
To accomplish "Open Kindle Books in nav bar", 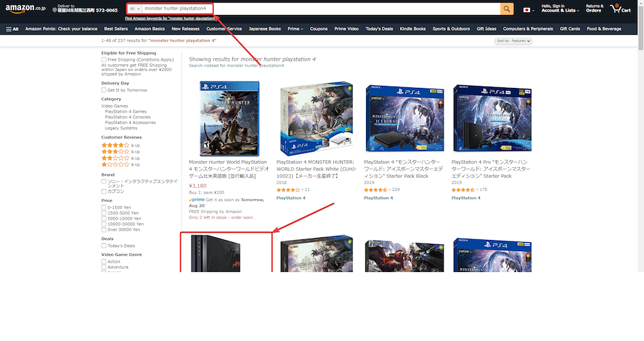I will (413, 29).
